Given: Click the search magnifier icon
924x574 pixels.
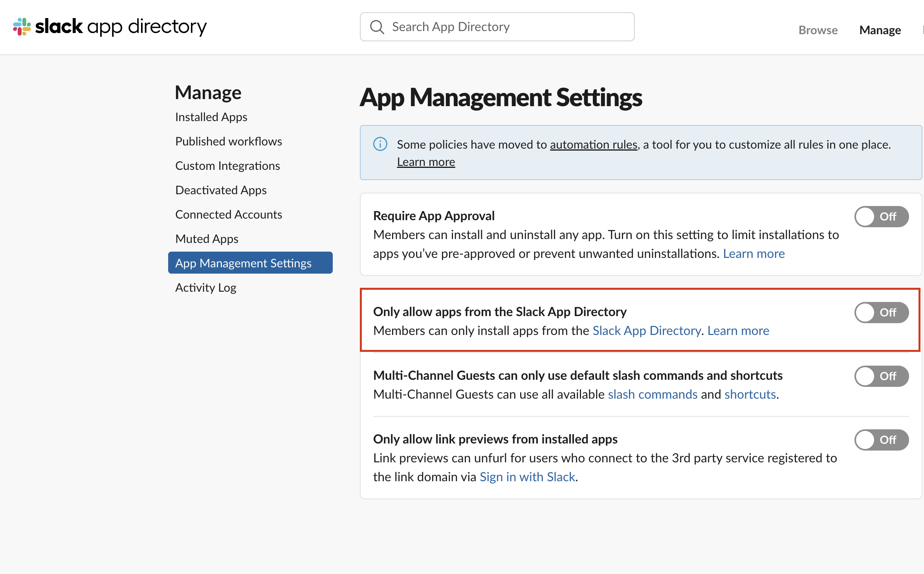Looking at the screenshot, I should (x=377, y=27).
